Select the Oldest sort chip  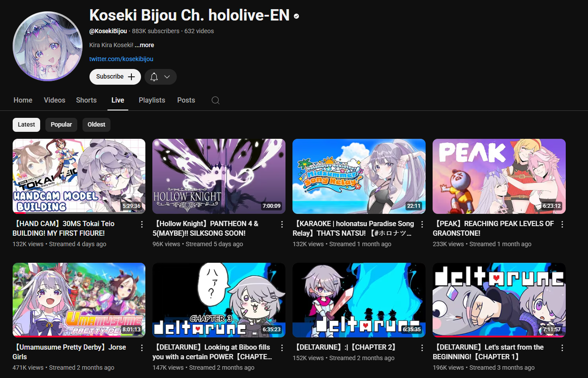tap(96, 125)
